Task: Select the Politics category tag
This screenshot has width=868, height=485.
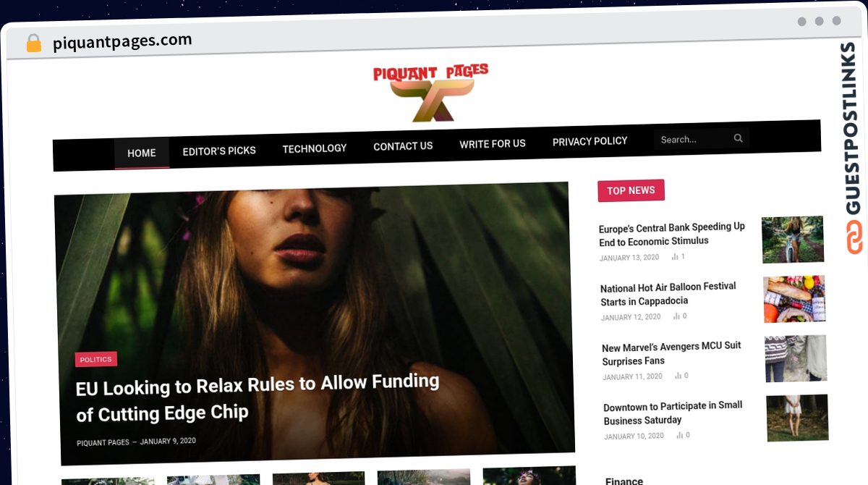Action: 95,360
